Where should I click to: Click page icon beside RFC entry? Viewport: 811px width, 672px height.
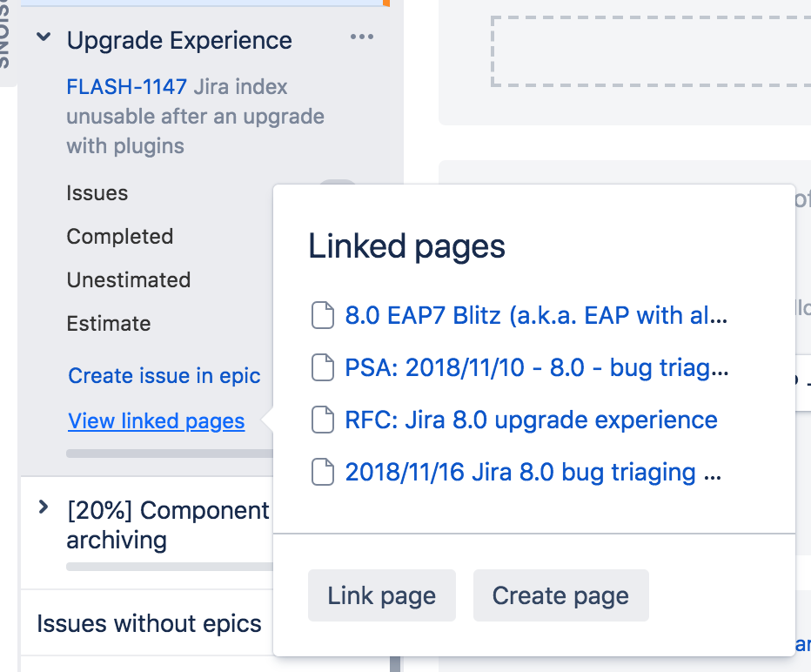pos(323,420)
